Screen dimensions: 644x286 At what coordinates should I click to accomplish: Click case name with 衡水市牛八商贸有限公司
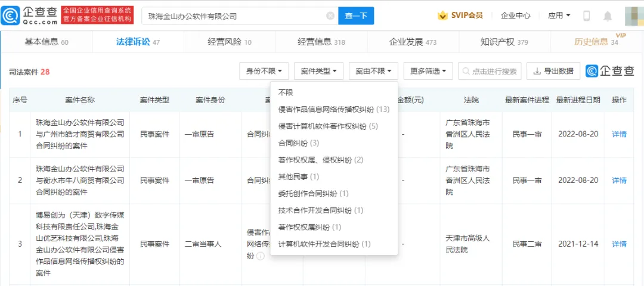[80, 180]
